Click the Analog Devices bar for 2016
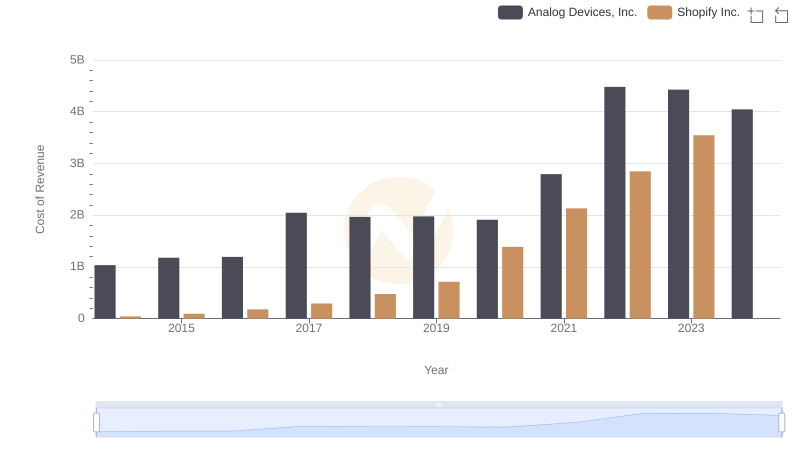 tap(232, 288)
